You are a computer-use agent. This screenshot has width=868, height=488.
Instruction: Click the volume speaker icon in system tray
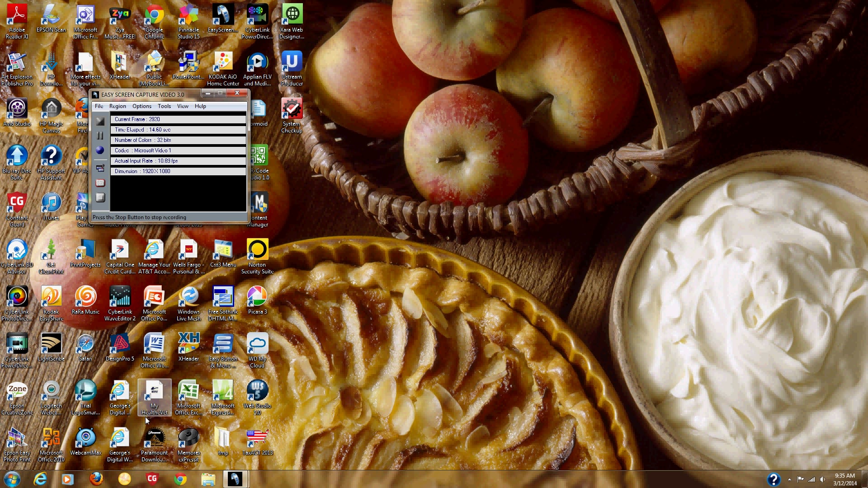click(x=822, y=479)
